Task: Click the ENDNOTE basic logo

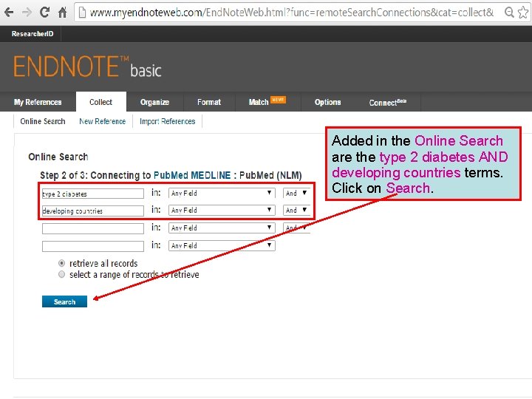Action: click(x=87, y=66)
